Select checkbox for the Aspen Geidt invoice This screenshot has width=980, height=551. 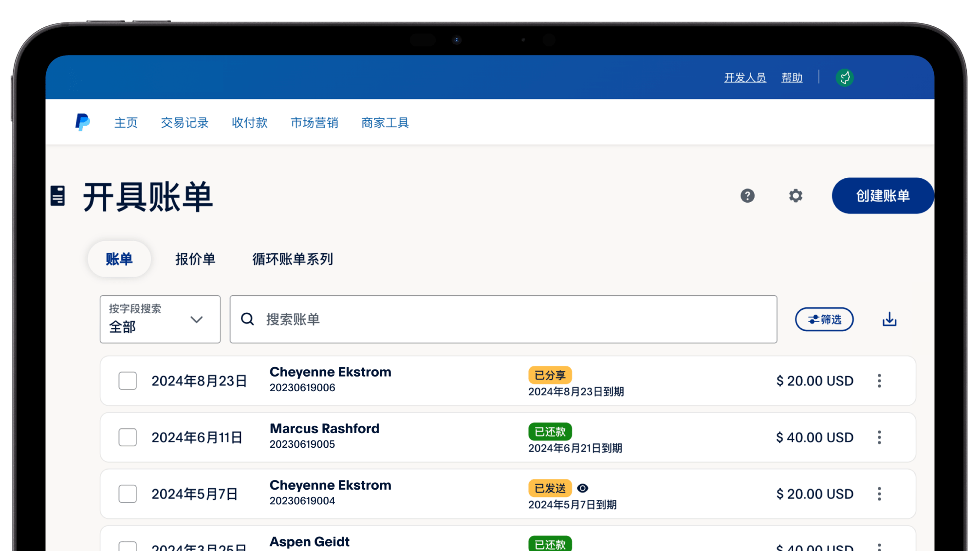(x=128, y=547)
